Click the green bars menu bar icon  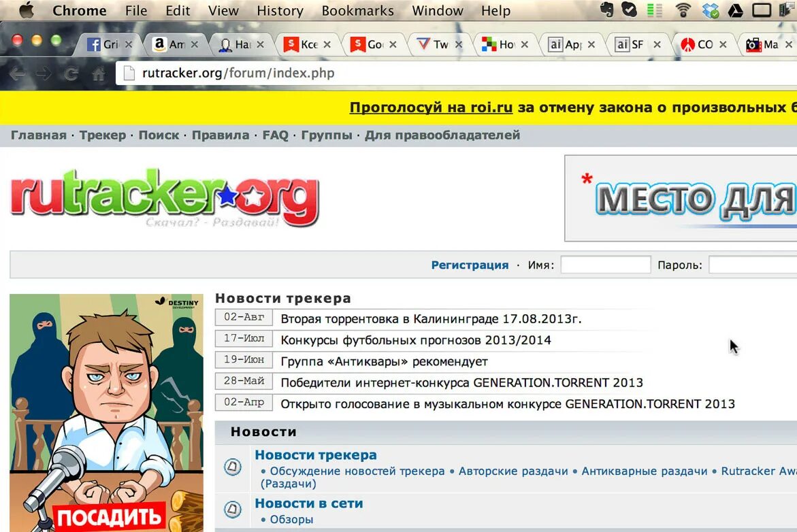click(655, 10)
